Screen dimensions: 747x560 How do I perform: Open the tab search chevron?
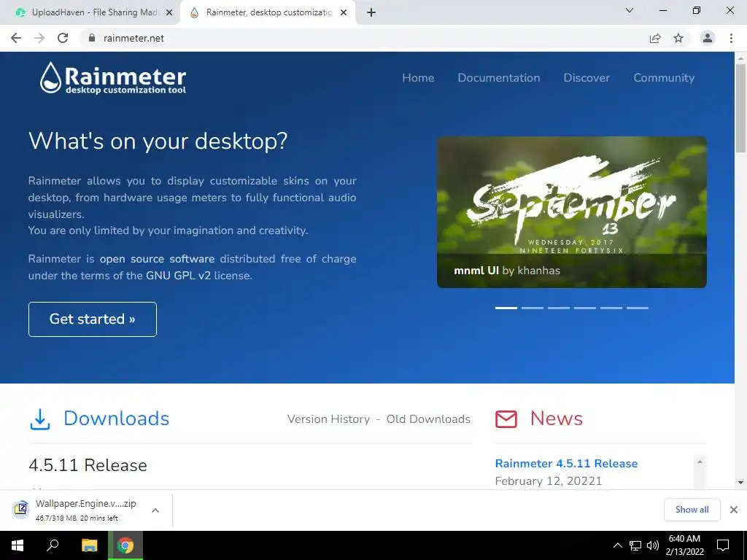pos(630,10)
